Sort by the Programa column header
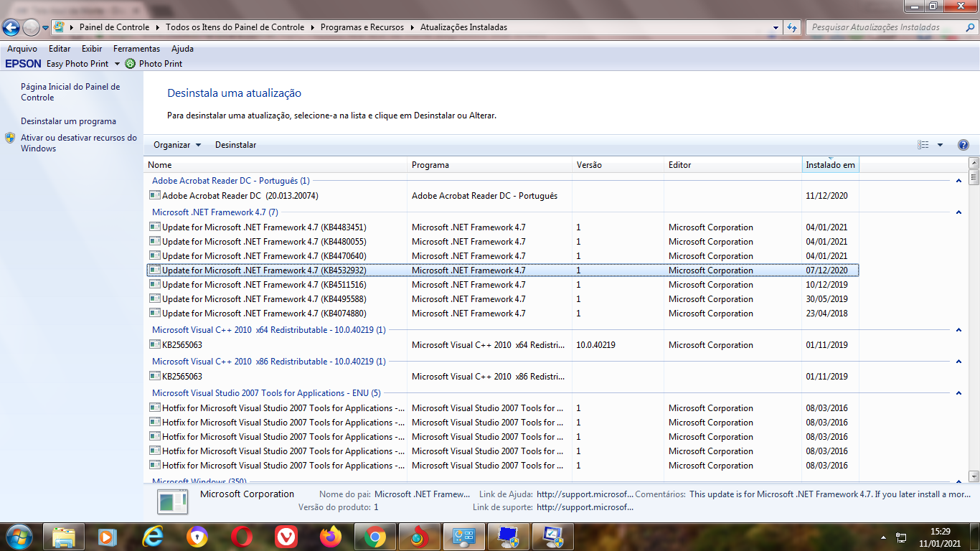Image resolution: width=980 pixels, height=551 pixels. pos(489,165)
